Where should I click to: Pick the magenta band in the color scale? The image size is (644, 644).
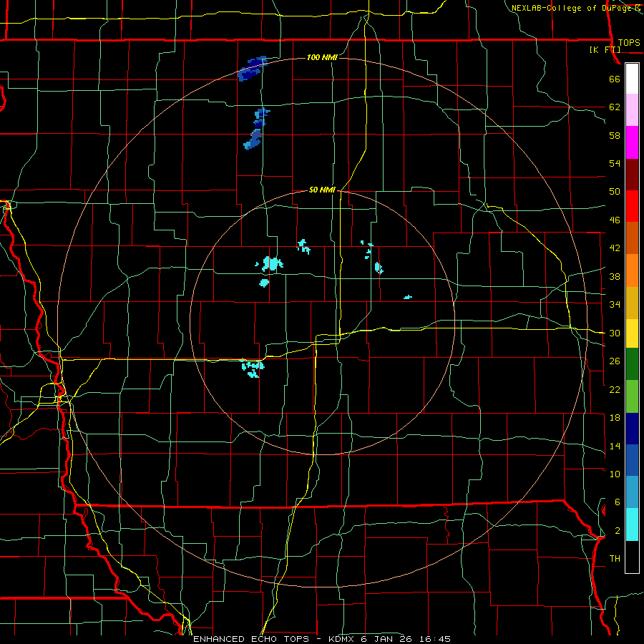(632, 142)
